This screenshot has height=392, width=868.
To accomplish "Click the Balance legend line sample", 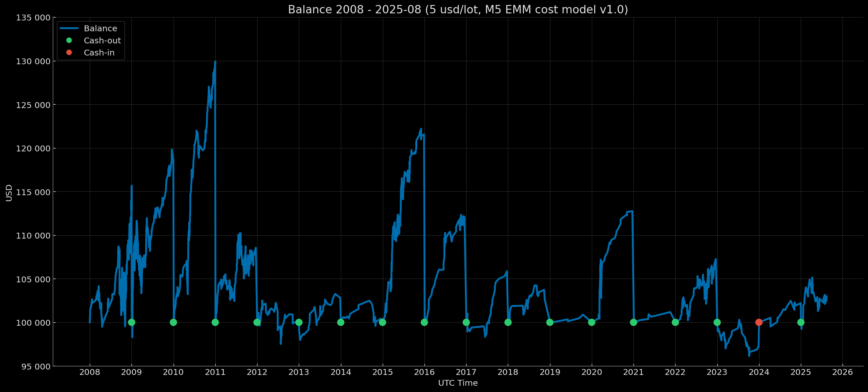I will pos(69,28).
